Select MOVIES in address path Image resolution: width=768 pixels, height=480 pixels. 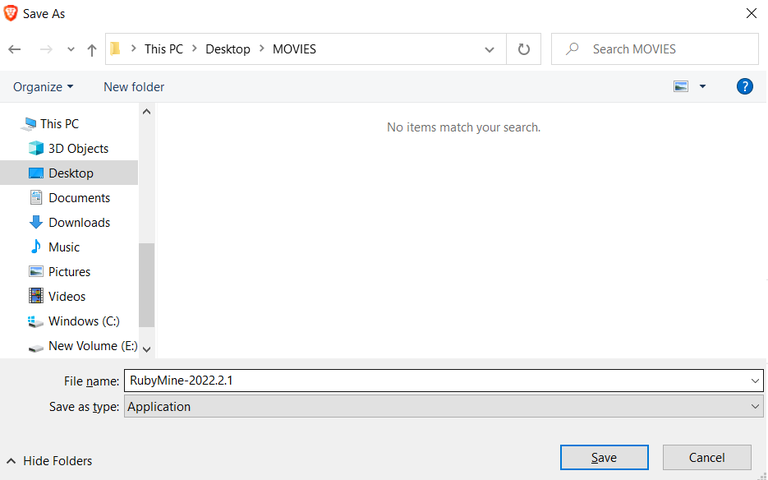pos(294,49)
